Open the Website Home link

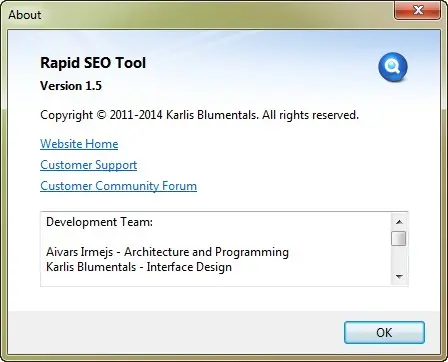click(79, 144)
